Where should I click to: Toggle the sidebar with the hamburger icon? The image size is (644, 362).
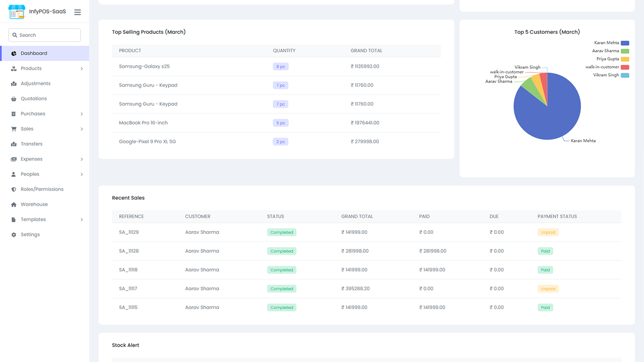pyautogui.click(x=77, y=12)
